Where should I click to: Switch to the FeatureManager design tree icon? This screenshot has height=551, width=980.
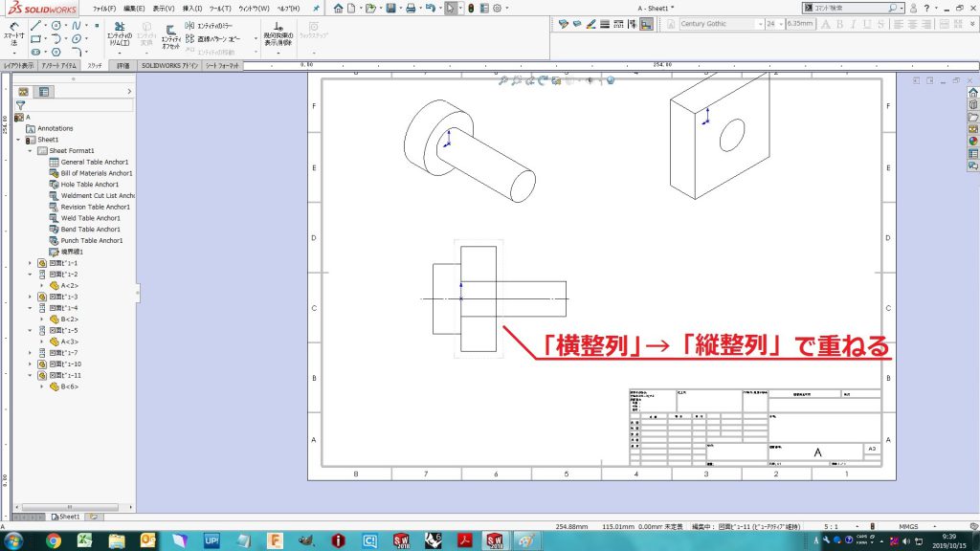23,91
